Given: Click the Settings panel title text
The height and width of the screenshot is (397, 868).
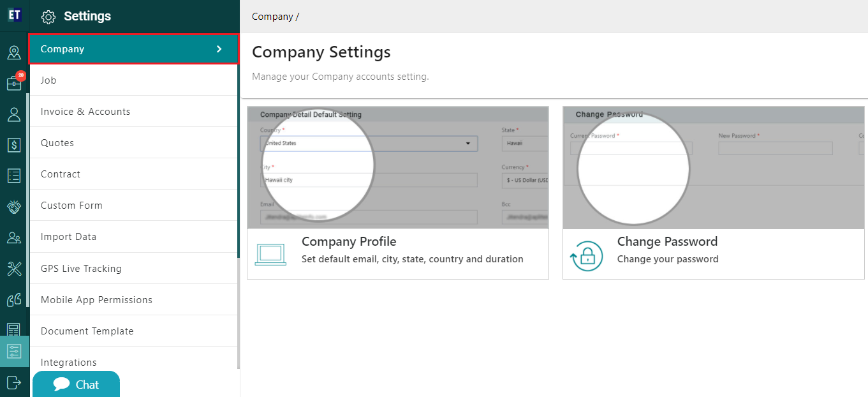Looking at the screenshot, I should point(87,17).
